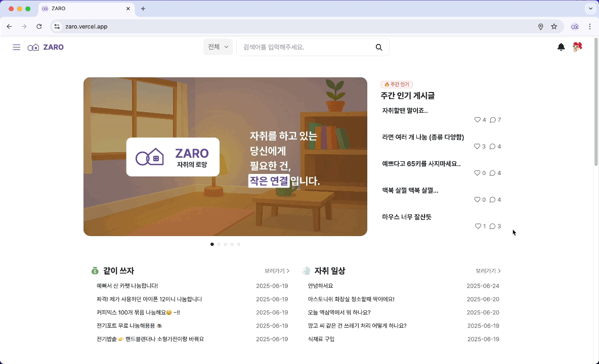This screenshot has width=599, height=364.
Task: Open '망고 씨 같은 건 쓰레기 처리' post
Action: pyautogui.click(x=357, y=326)
